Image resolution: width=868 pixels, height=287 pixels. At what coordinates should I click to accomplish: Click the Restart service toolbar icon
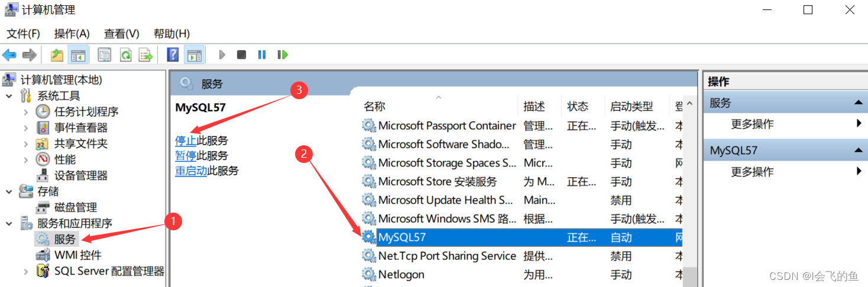pyautogui.click(x=283, y=55)
